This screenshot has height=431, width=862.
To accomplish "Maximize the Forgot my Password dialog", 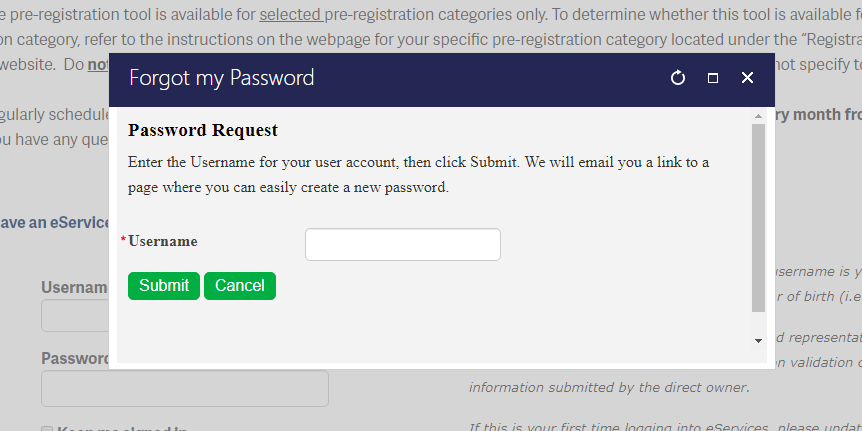I will [712, 78].
